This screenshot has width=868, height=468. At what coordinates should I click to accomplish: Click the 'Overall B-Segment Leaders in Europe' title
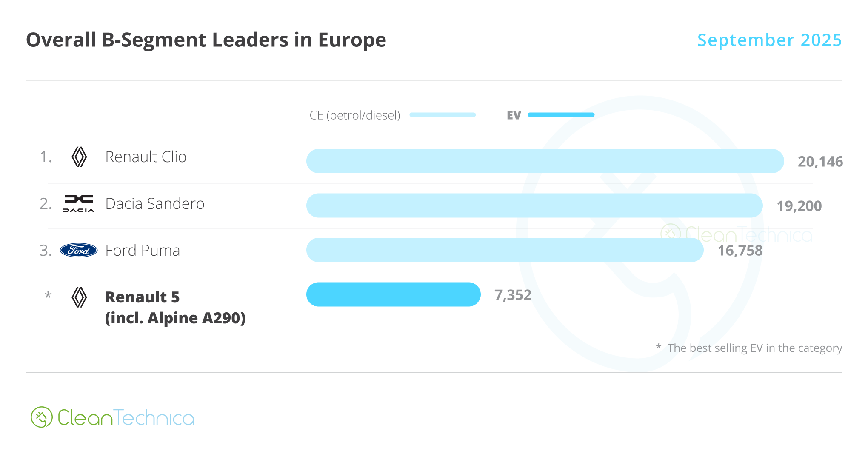pyautogui.click(x=206, y=40)
